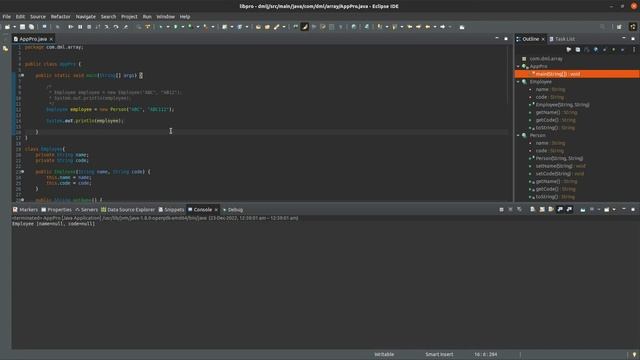Screen dimensions: 640x360
Task: Click the Forward navigation arrow icon
Action: pos(442,27)
